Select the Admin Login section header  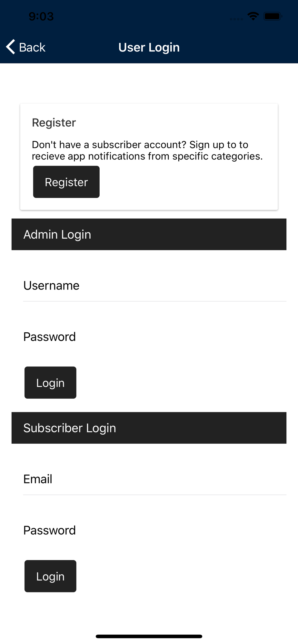149,234
